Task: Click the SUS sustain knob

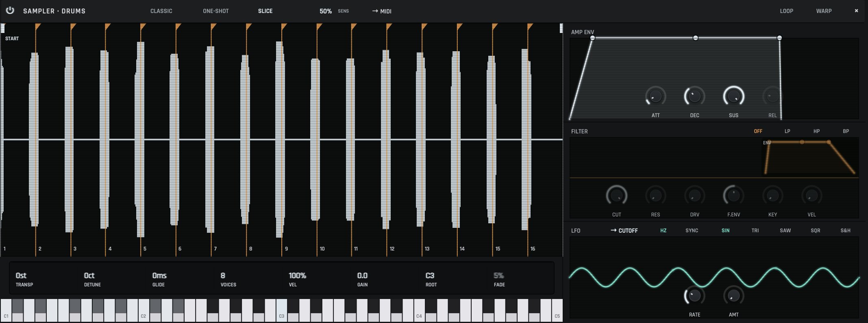Action: (x=733, y=96)
